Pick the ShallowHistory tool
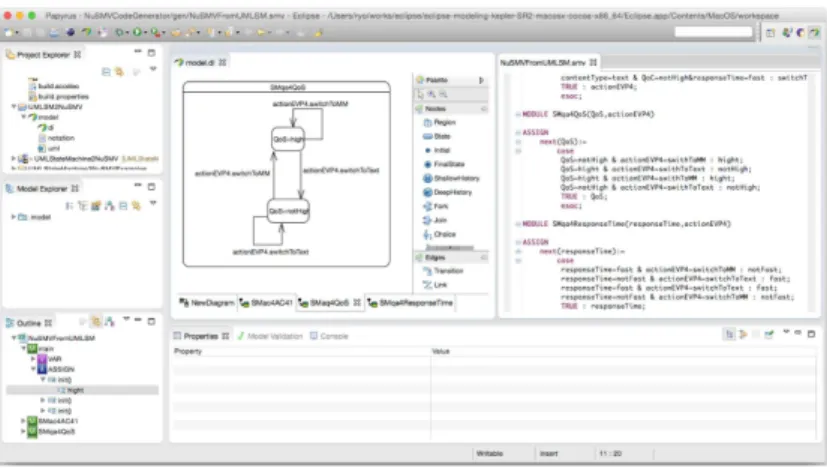The width and height of the screenshot is (827, 471). tap(451, 178)
